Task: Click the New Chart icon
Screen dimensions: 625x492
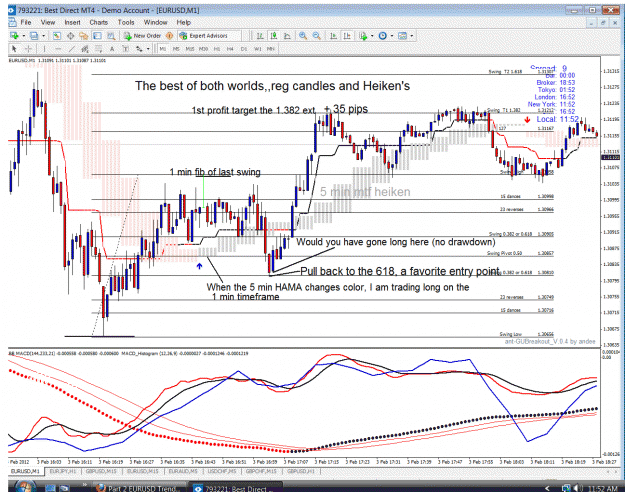Action: [14, 36]
